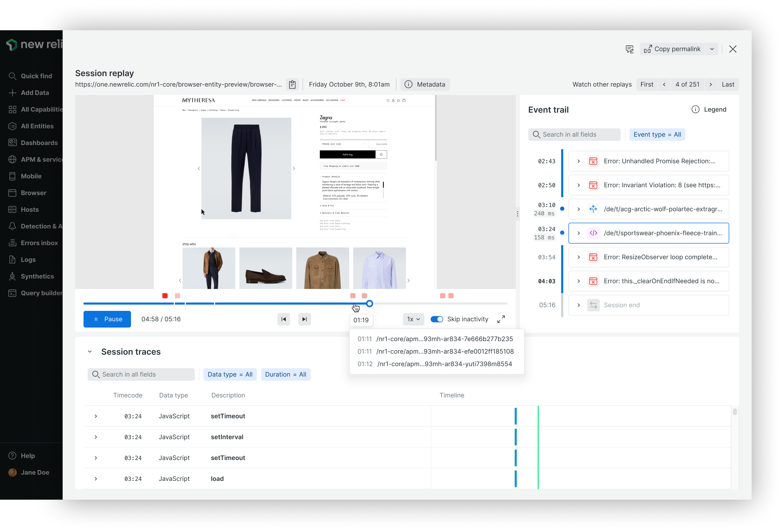This screenshot has height=532, width=783.
Task: Enter fullscreen with the expand icon
Action: (501, 319)
